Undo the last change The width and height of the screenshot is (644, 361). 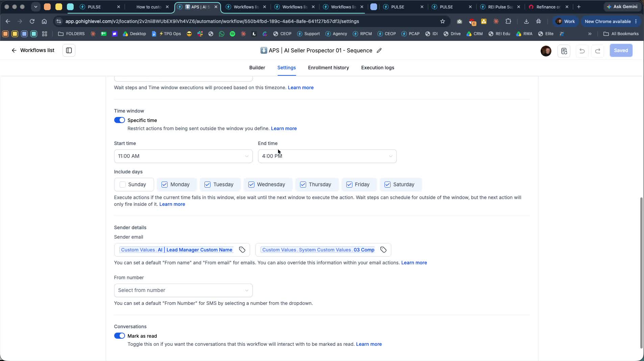(582, 51)
